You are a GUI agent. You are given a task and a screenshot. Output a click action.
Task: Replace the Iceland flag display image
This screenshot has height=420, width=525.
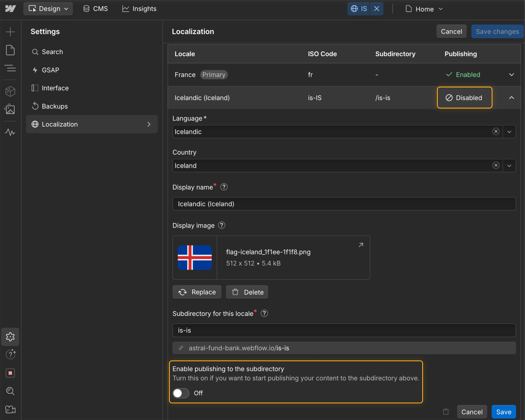(197, 292)
